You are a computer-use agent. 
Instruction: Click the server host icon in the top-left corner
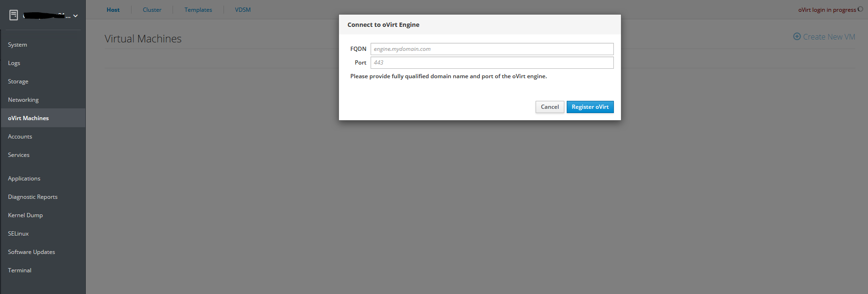coord(14,15)
